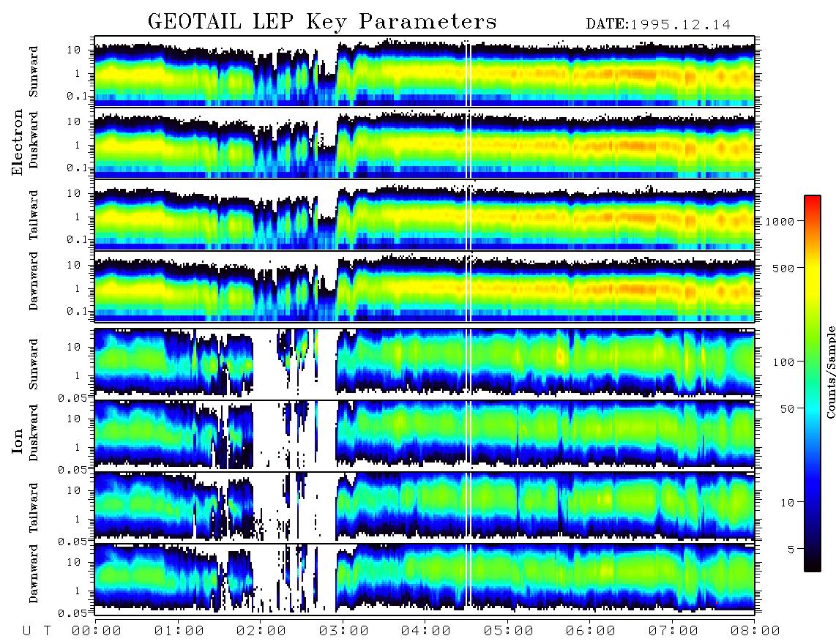Select the 02:00 time tick label
The width and height of the screenshot is (836, 644).
[x=261, y=632]
